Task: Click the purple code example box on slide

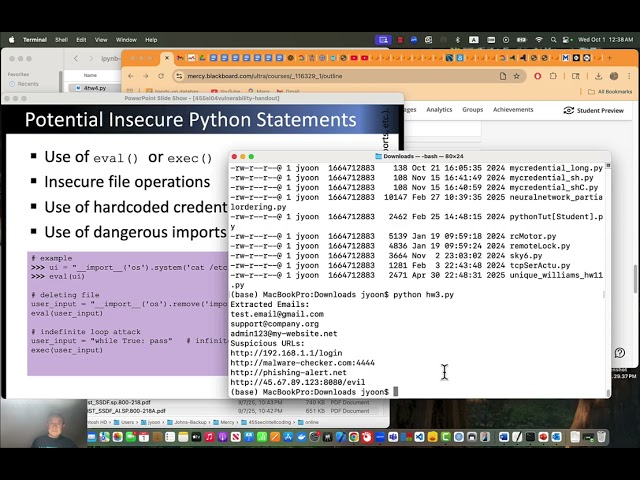Action: (x=128, y=313)
